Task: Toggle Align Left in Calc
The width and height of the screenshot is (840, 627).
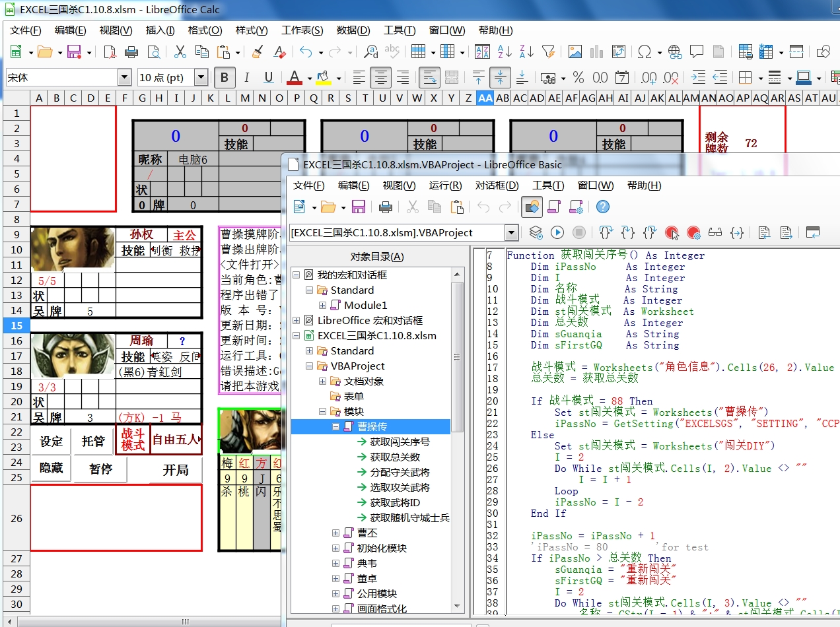Action: point(359,77)
